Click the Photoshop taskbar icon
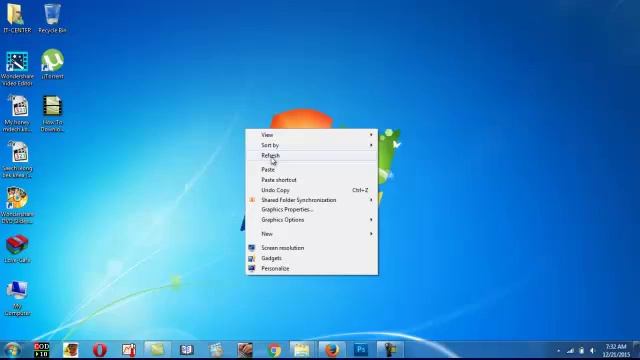This screenshot has width=640, height=360. click(x=361, y=350)
